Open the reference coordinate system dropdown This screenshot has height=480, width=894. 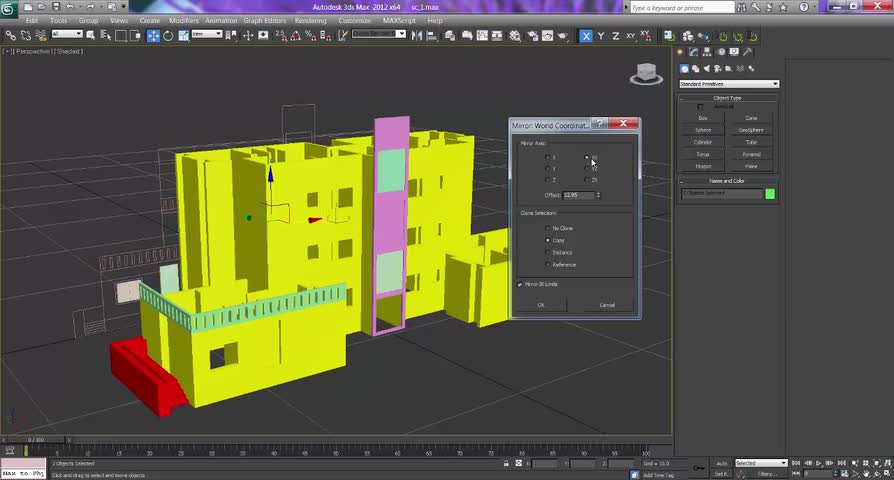tap(206, 35)
